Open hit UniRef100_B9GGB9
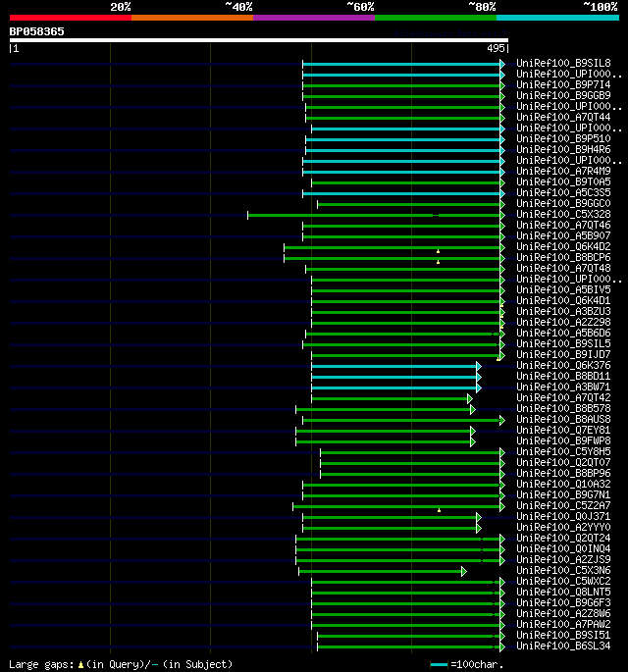The width and height of the screenshot is (628, 672). pos(563,95)
